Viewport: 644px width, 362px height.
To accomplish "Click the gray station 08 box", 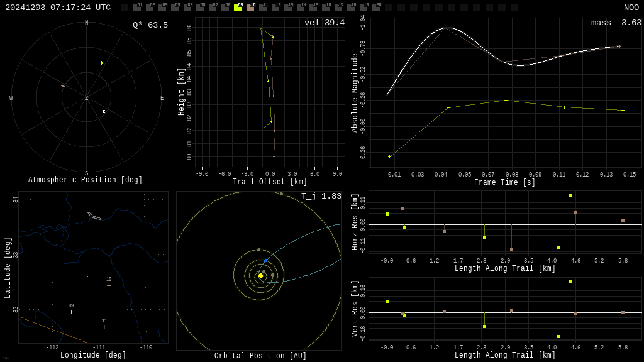I will click(x=226, y=8).
